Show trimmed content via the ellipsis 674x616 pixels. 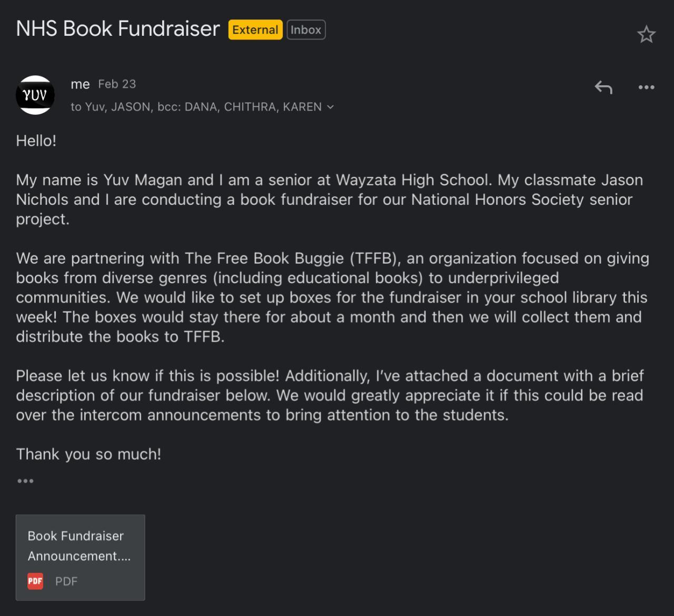pyautogui.click(x=25, y=481)
